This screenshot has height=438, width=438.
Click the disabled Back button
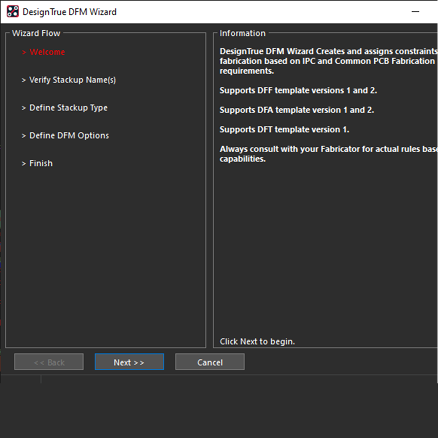49,362
